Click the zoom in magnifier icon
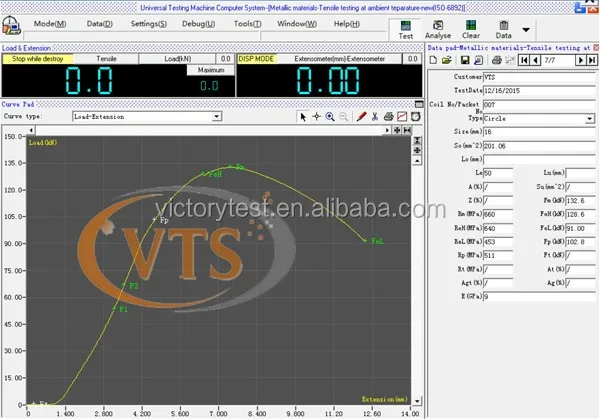600x419 pixels. pos(330,117)
